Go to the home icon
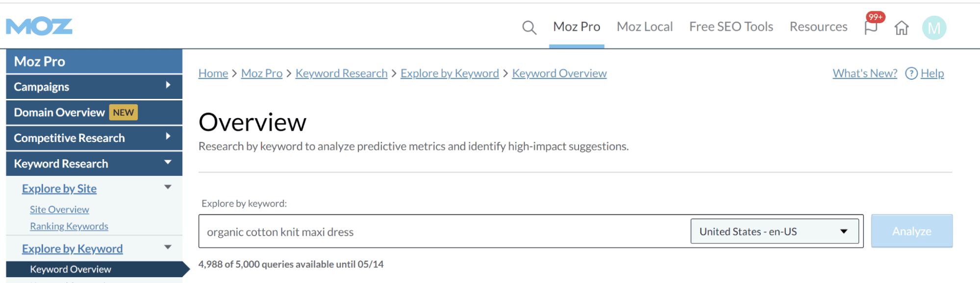 [902, 28]
